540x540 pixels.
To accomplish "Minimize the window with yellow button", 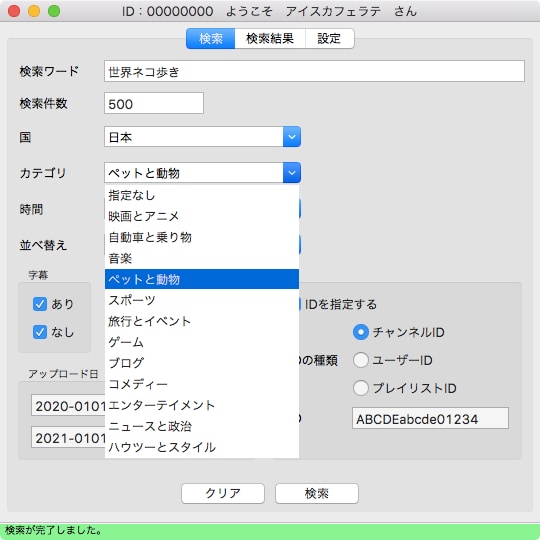I will click(34, 11).
